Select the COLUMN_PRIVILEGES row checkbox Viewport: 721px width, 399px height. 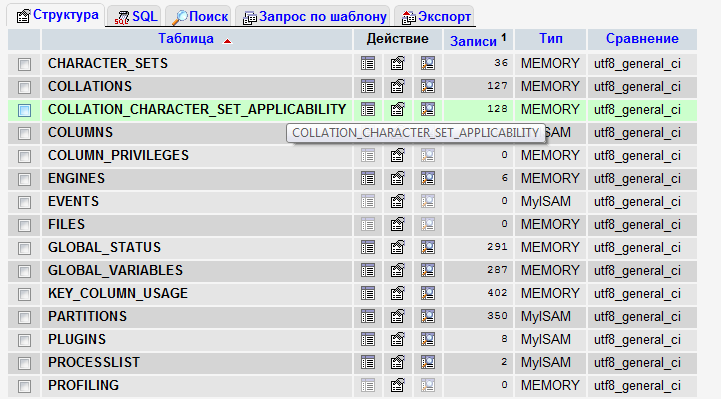pyautogui.click(x=24, y=156)
